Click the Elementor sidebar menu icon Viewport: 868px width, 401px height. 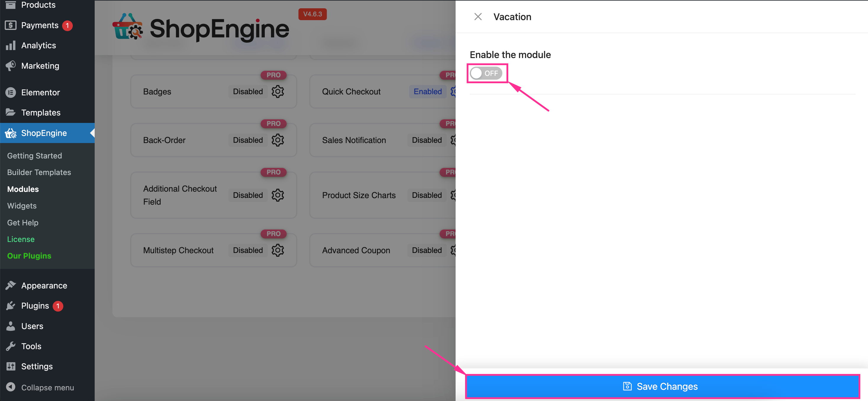coord(11,92)
